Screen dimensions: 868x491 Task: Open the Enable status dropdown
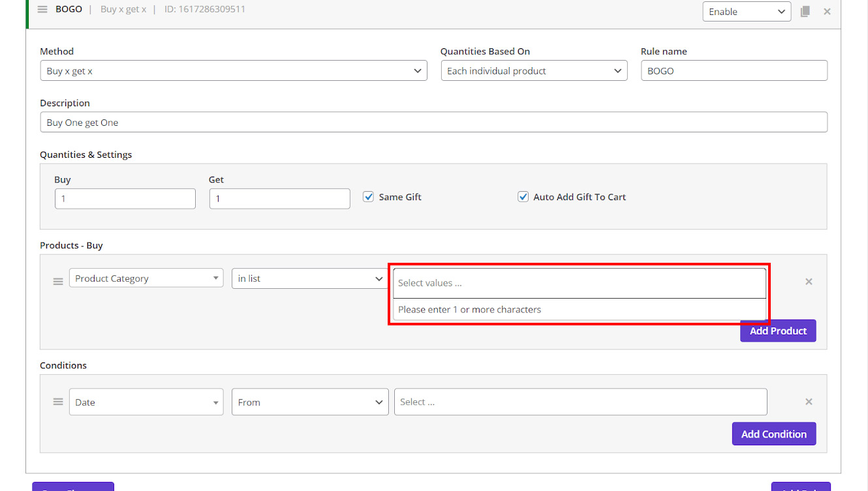point(746,12)
